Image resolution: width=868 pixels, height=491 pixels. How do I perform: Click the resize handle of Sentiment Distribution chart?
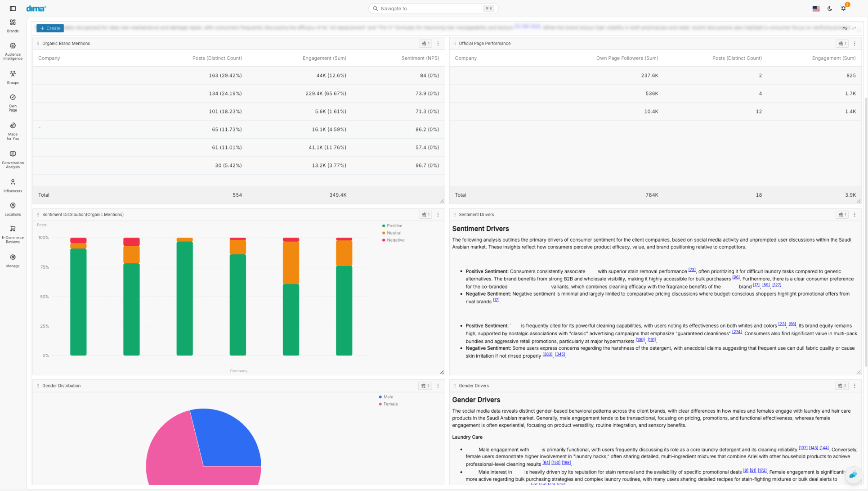pos(442,372)
